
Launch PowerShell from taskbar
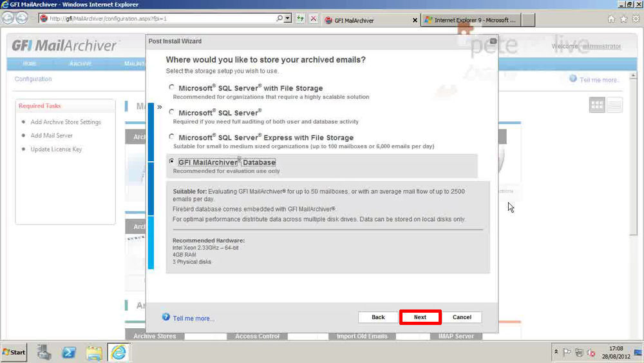69,352
